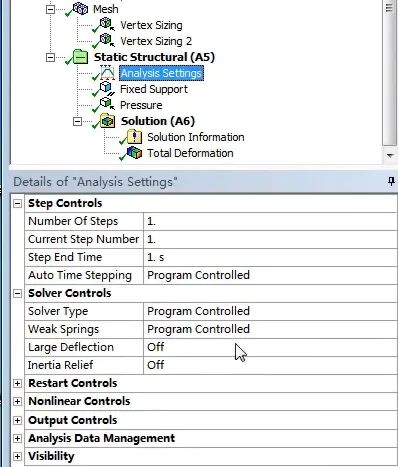The height and width of the screenshot is (467, 398).
Task: Click the tree panel scrollbar down arrow
Action: click(389, 155)
